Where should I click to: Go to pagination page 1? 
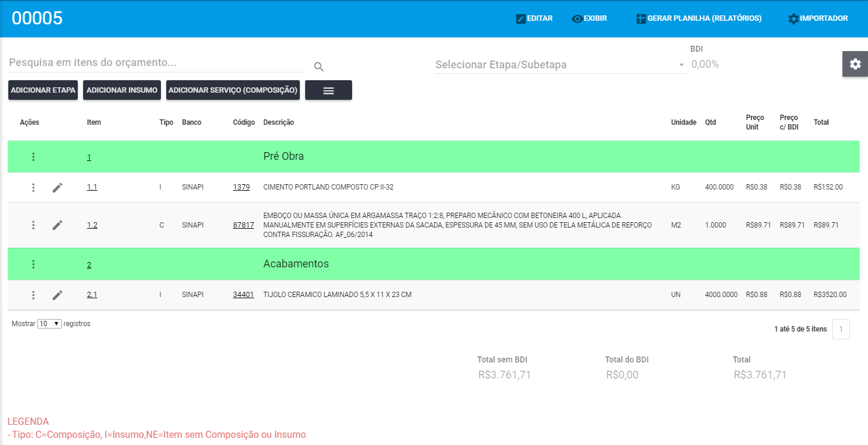point(841,329)
